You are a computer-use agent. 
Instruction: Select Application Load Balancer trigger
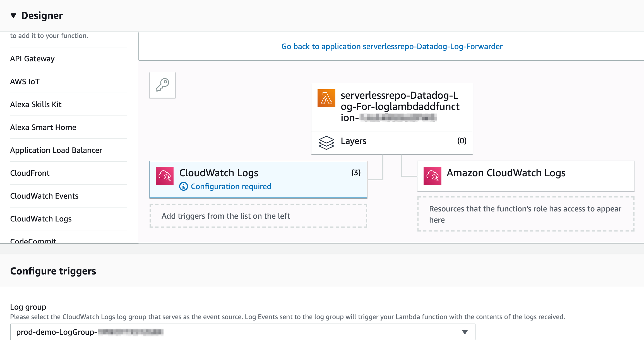(x=69, y=150)
